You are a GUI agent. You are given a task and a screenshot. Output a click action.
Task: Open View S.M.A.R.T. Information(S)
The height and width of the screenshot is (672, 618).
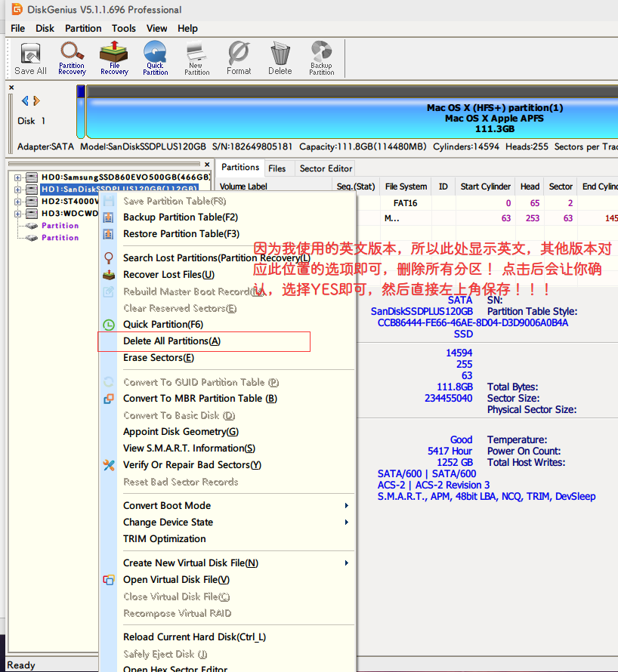pyautogui.click(x=189, y=449)
